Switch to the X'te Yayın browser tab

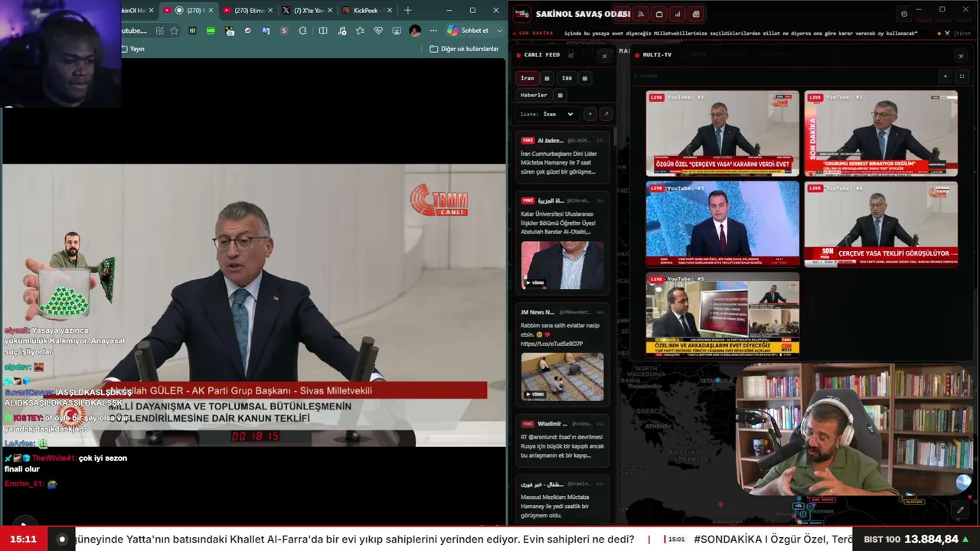point(307,11)
